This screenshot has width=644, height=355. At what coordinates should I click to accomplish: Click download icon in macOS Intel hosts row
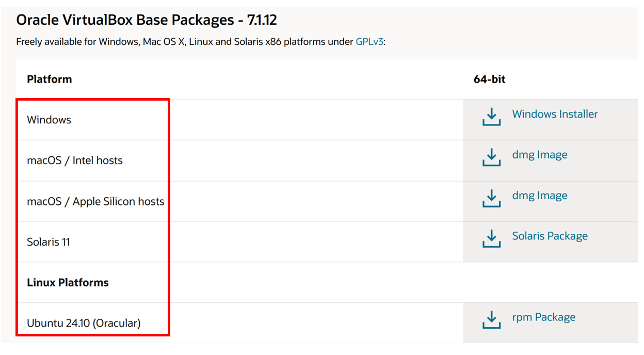coord(491,157)
